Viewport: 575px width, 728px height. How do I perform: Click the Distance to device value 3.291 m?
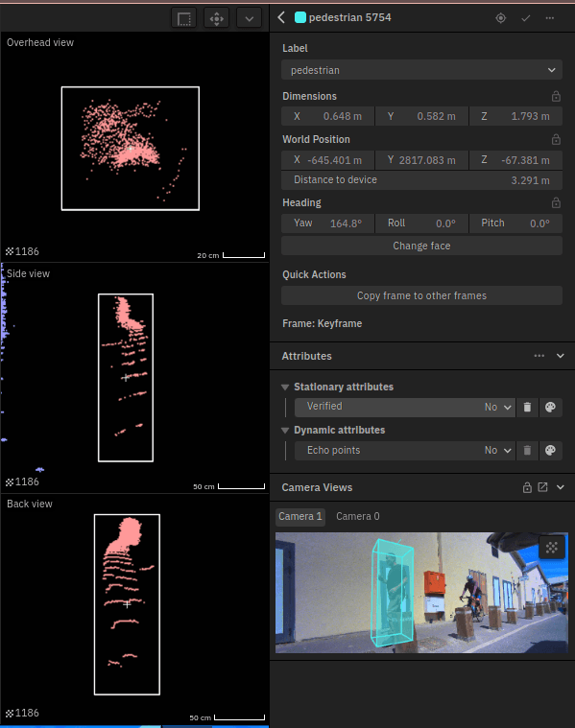coord(530,180)
